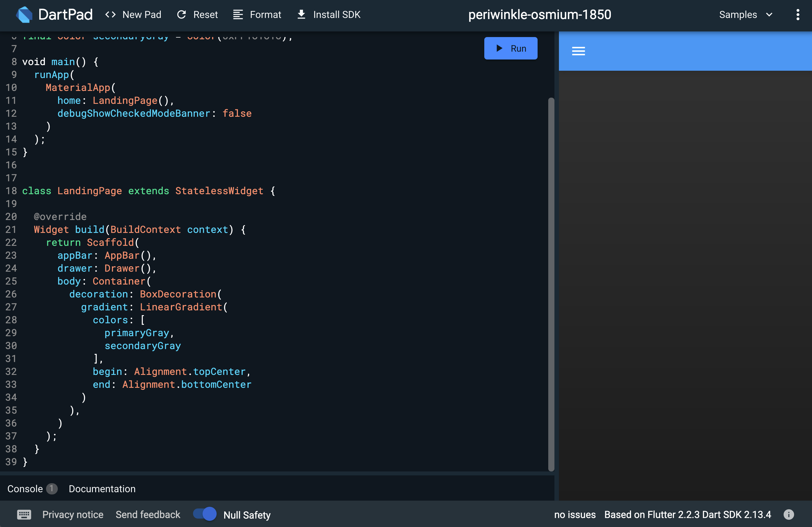Click the Reset icon to reset code
The height and width of the screenshot is (527, 812).
coord(182,14)
